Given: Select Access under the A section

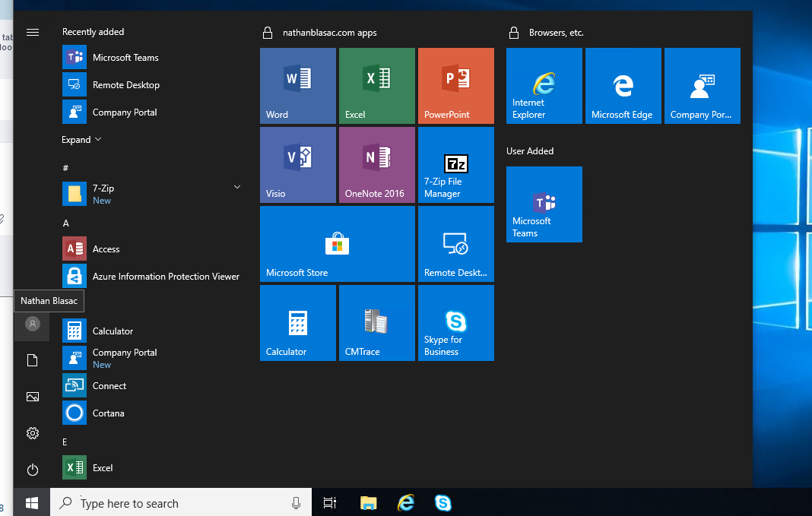Looking at the screenshot, I should point(106,249).
